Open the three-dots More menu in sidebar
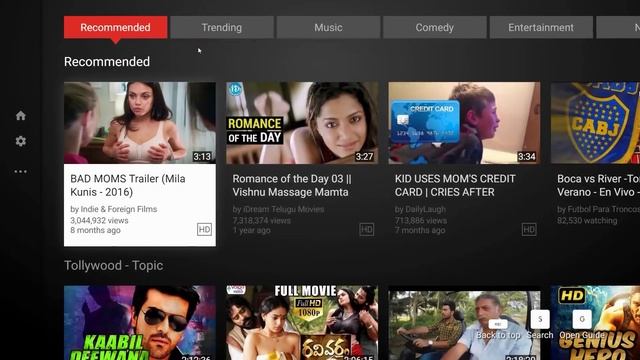 tap(21, 171)
